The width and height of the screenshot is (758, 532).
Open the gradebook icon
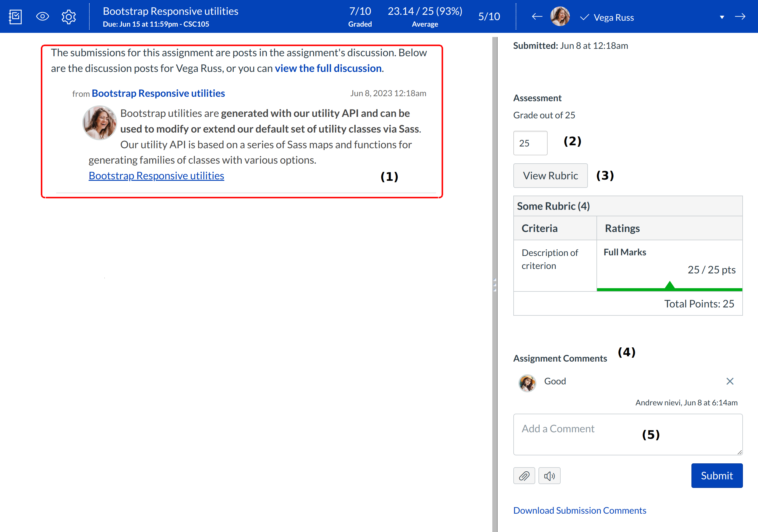coord(15,17)
